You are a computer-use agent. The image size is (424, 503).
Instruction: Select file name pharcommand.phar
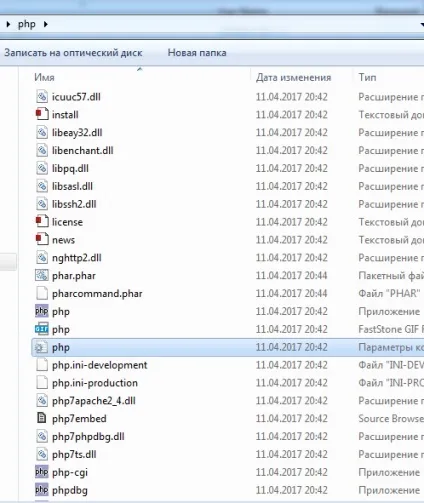(97, 294)
